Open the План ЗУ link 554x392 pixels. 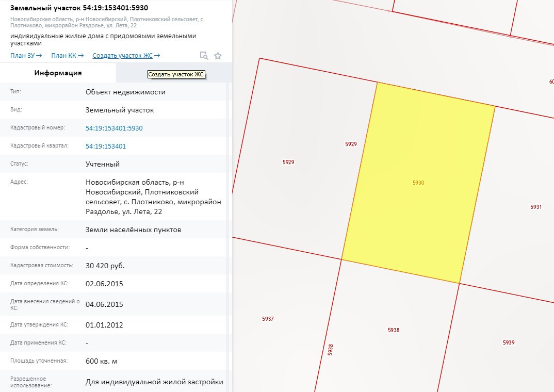tap(26, 56)
